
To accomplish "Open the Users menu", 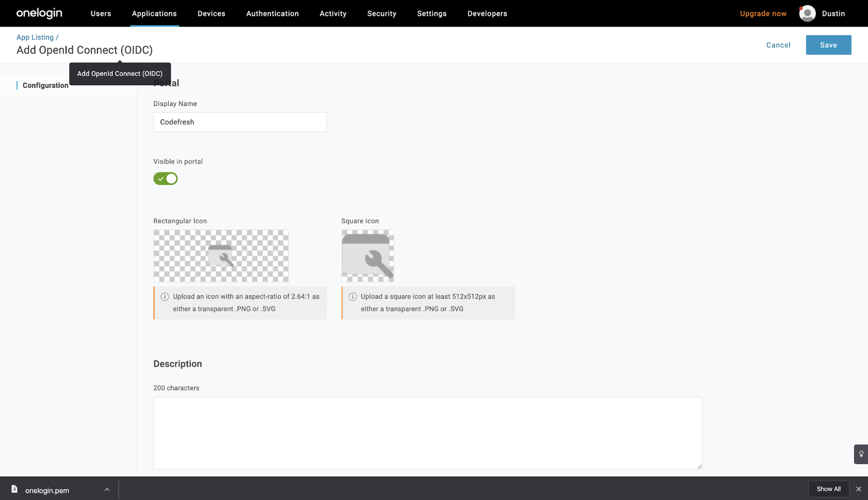I will tap(101, 13).
